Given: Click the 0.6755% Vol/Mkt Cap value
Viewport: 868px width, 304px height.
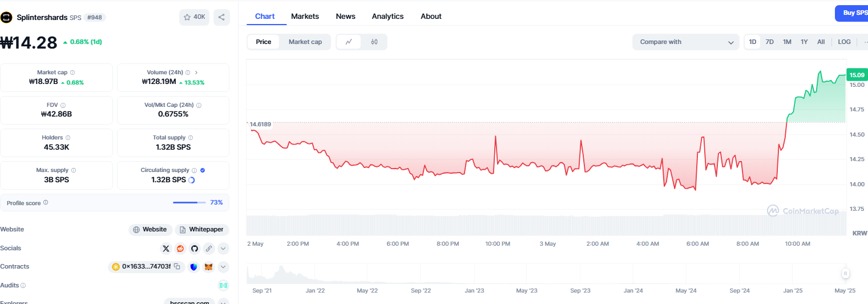Looking at the screenshot, I should pos(173,114).
